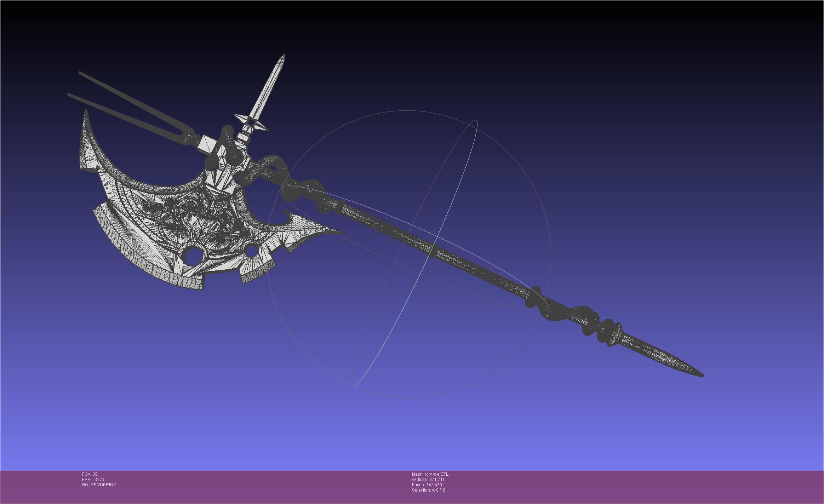Click the star-shaped guard below top spike
This screenshot has width=824, height=504.
pyautogui.click(x=251, y=122)
